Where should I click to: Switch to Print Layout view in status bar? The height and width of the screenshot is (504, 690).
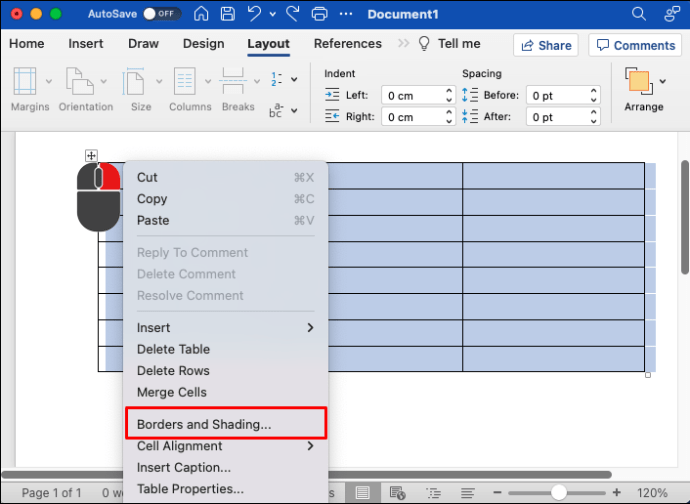(x=363, y=493)
